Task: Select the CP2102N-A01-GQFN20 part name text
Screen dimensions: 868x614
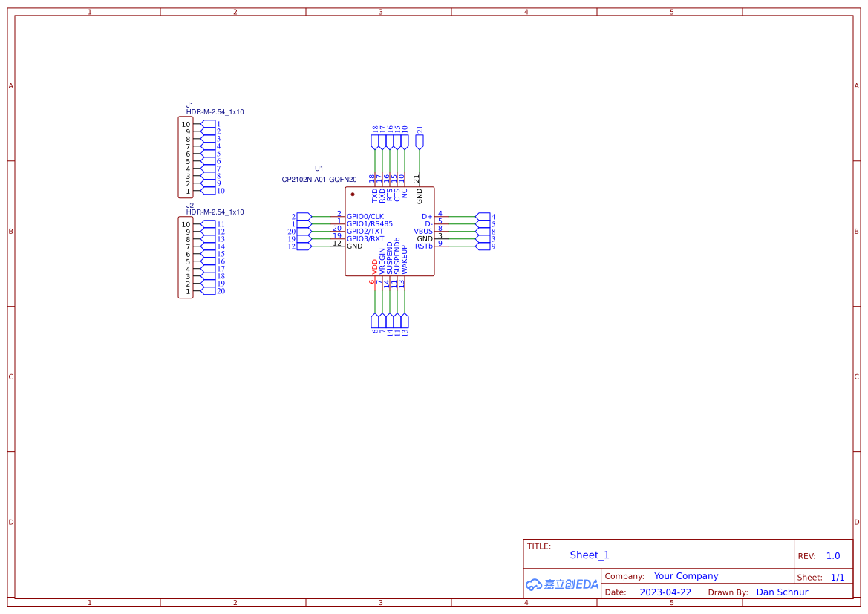Action: [319, 179]
